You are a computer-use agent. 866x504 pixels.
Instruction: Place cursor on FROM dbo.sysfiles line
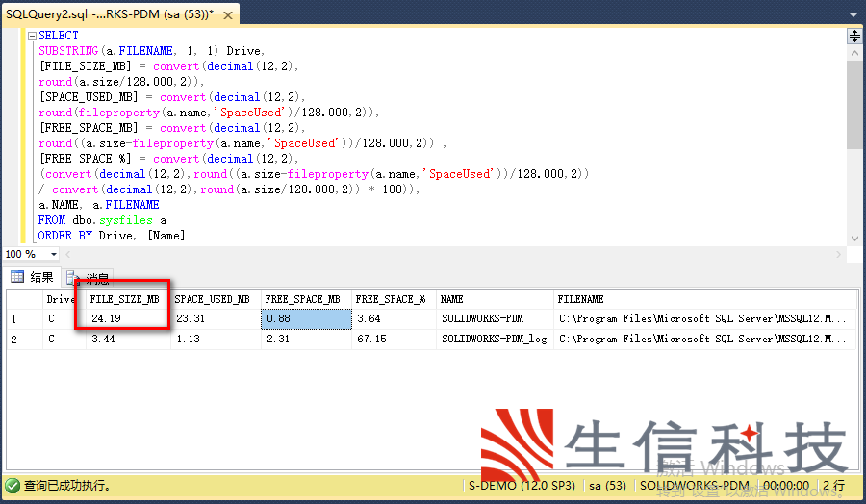click(x=102, y=220)
